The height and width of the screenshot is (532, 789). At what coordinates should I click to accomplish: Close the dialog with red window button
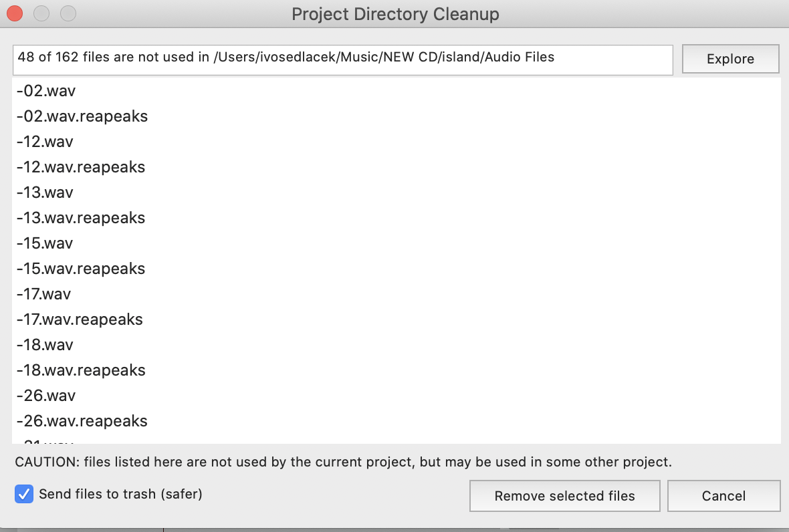(14, 13)
